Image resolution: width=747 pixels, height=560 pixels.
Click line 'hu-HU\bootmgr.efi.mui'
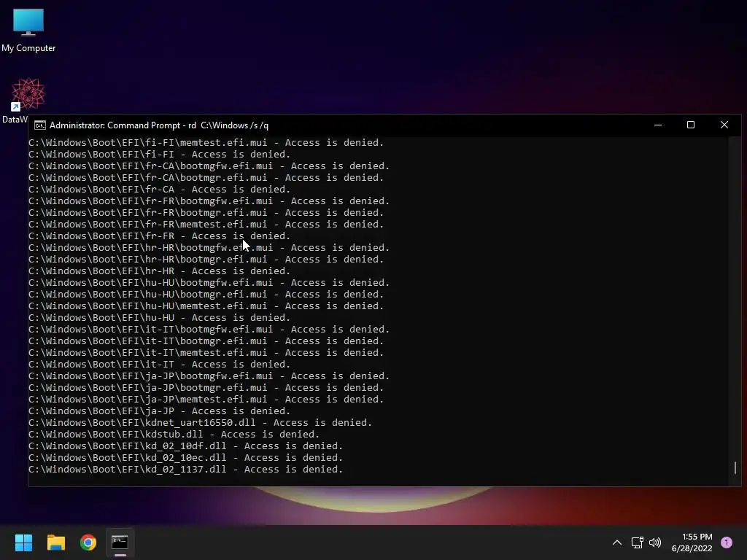(x=206, y=295)
